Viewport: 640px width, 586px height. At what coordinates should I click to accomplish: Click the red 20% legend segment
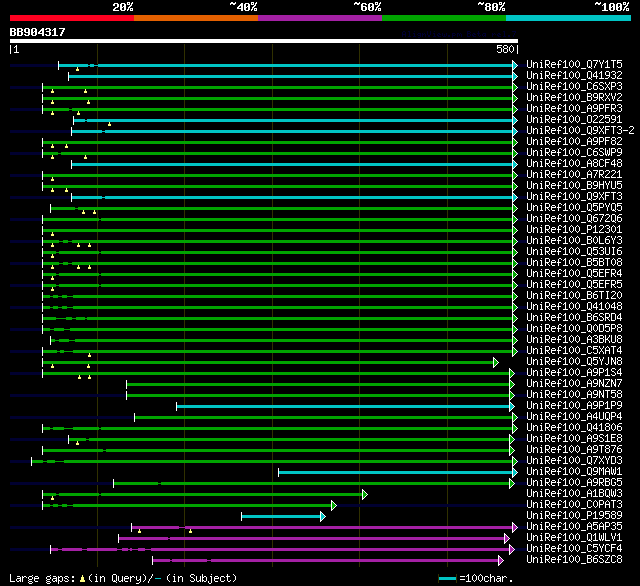coord(72,18)
